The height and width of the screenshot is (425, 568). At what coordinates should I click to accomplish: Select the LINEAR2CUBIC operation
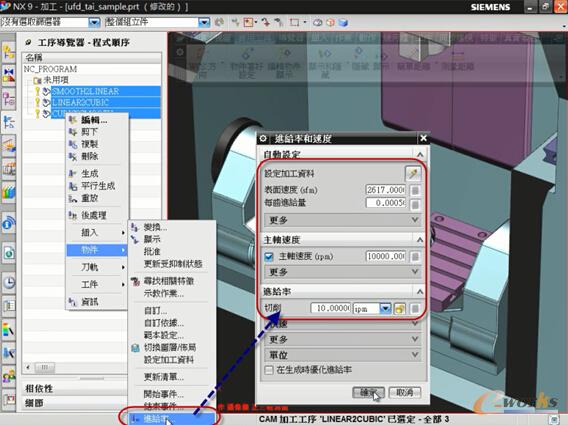(x=80, y=103)
